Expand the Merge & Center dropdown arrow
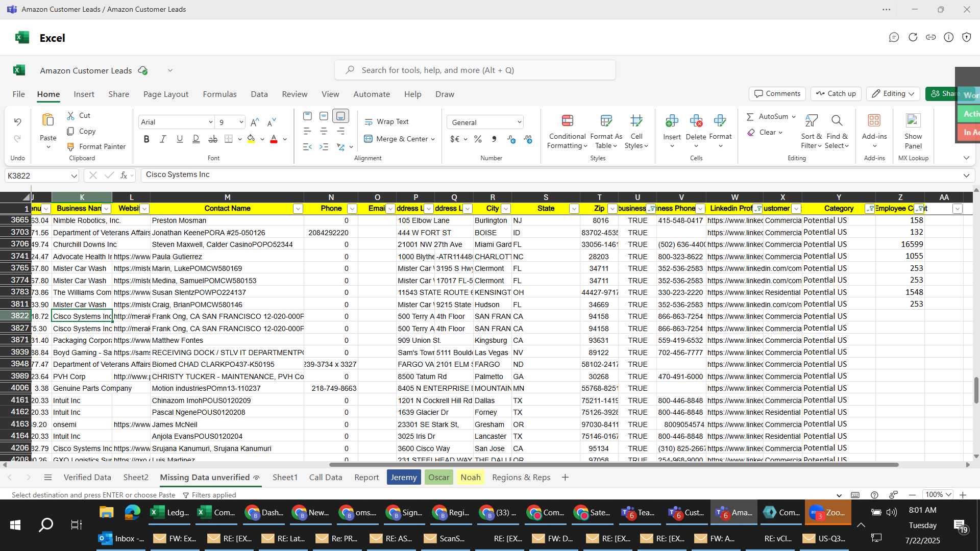 [x=433, y=139]
